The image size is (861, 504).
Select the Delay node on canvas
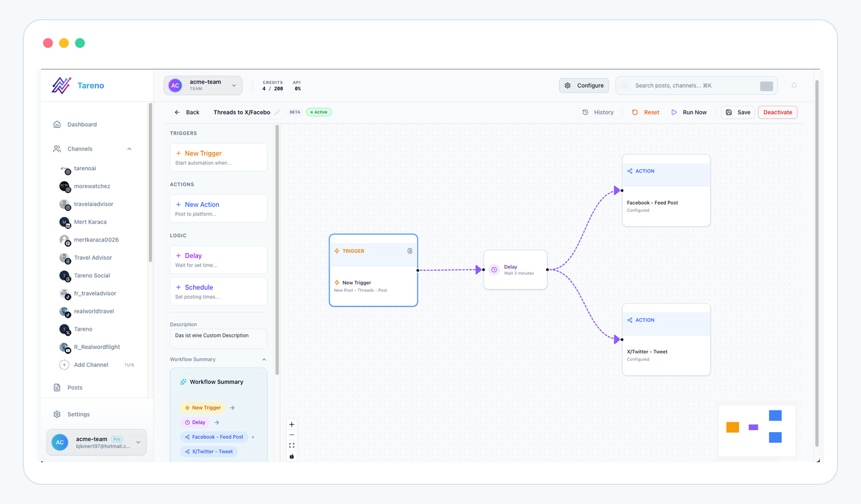pos(515,270)
